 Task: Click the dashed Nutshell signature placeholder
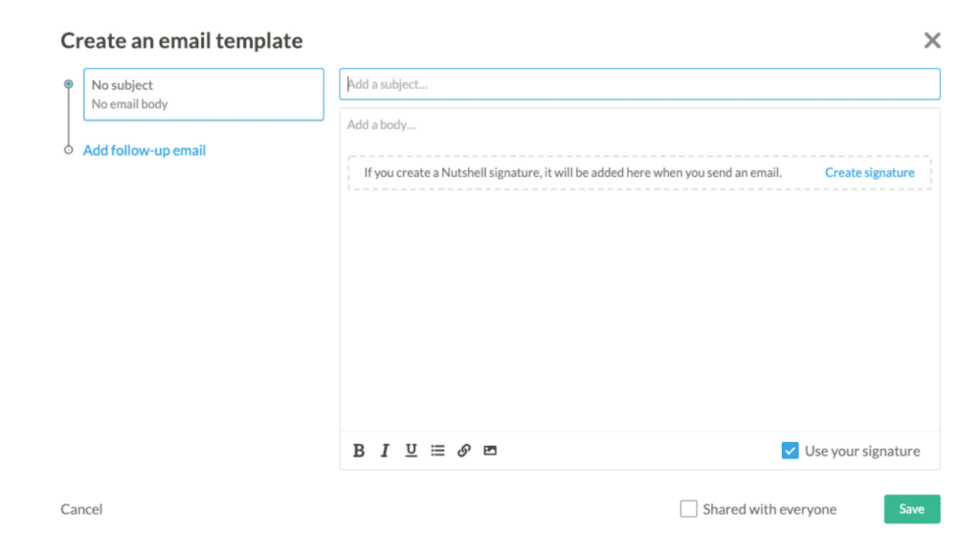[x=574, y=172]
